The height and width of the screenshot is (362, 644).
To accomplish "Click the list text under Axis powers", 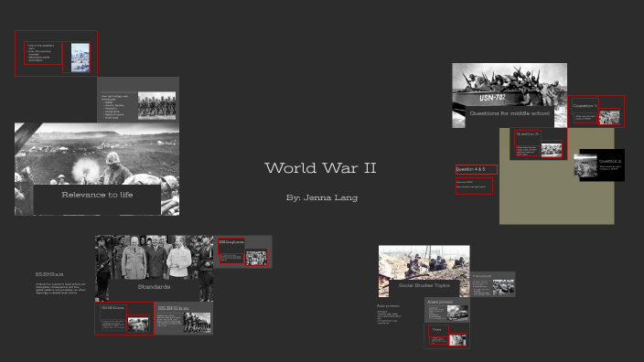I will (389, 317).
